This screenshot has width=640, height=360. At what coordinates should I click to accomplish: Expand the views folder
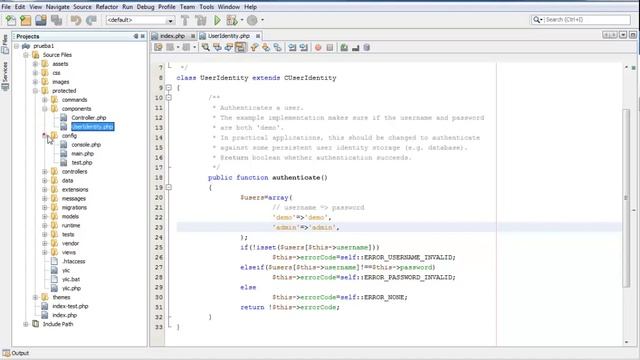pyautogui.click(x=44, y=252)
